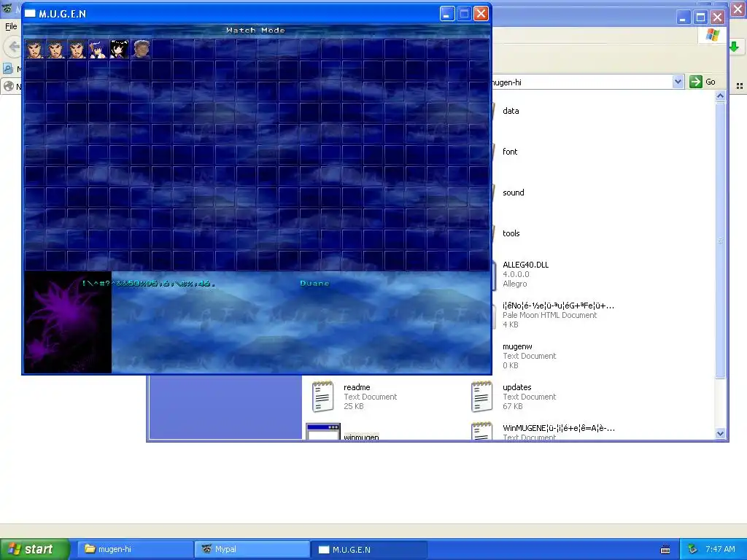Switch to the 'mugen-hi' taskbar button
The image size is (747, 560).
pos(135,549)
